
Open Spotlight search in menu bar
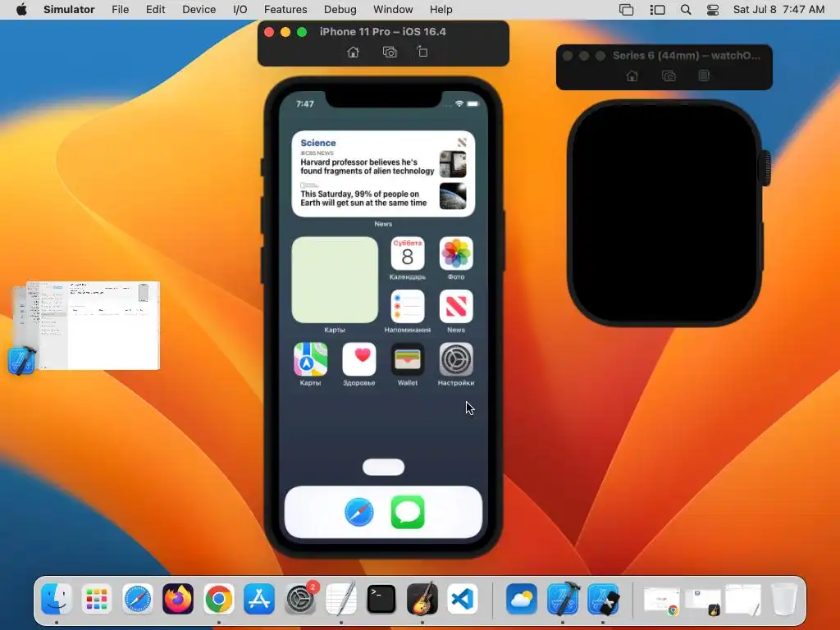pos(686,10)
